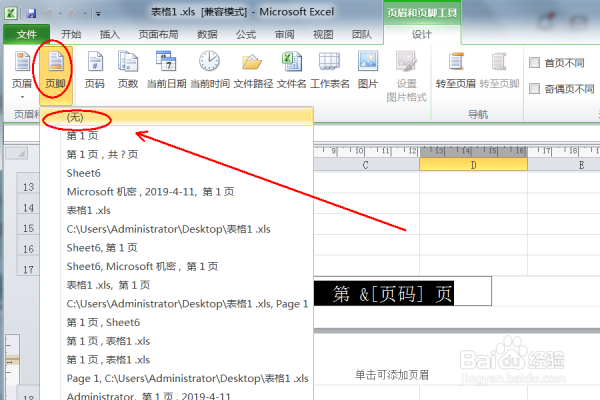600x400 pixels.
Task: Choose footer preset 表格1 .xls
Action: pyautogui.click(x=177, y=211)
